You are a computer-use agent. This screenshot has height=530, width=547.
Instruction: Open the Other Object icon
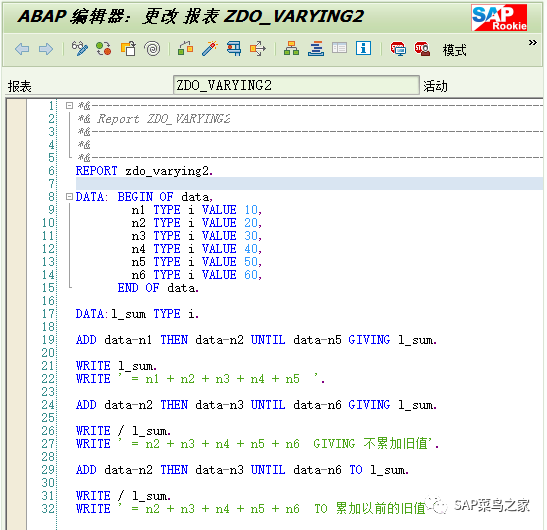(128, 48)
